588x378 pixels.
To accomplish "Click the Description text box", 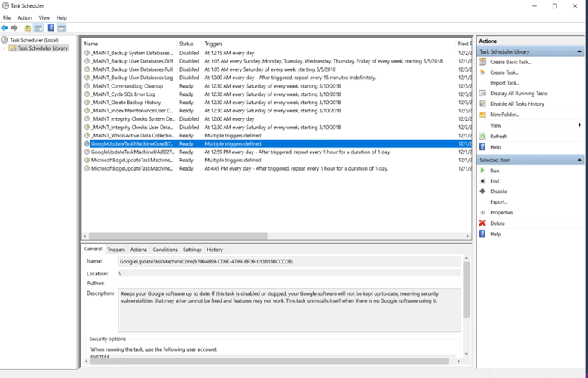I will [289, 310].
